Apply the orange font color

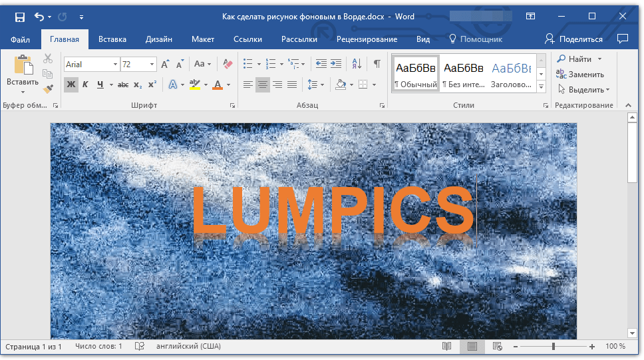click(x=218, y=85)
